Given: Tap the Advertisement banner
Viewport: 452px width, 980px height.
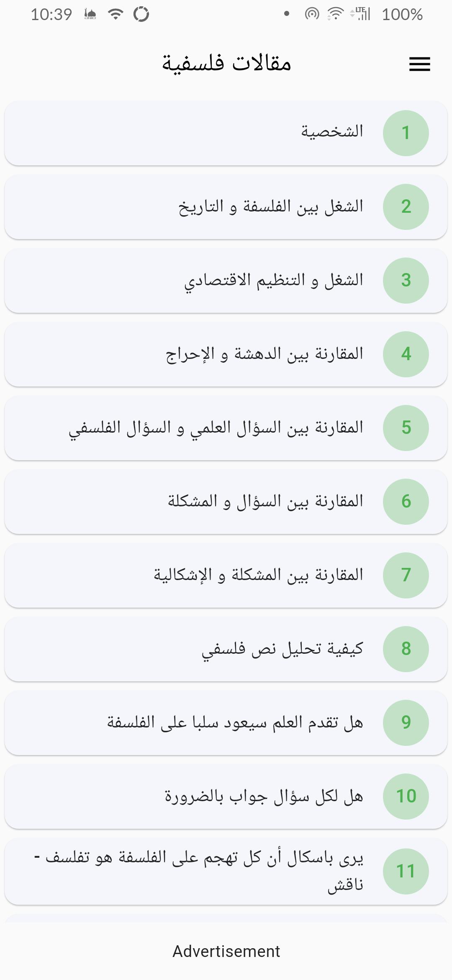Looking at the screenshot, I should tap(226, 952).
